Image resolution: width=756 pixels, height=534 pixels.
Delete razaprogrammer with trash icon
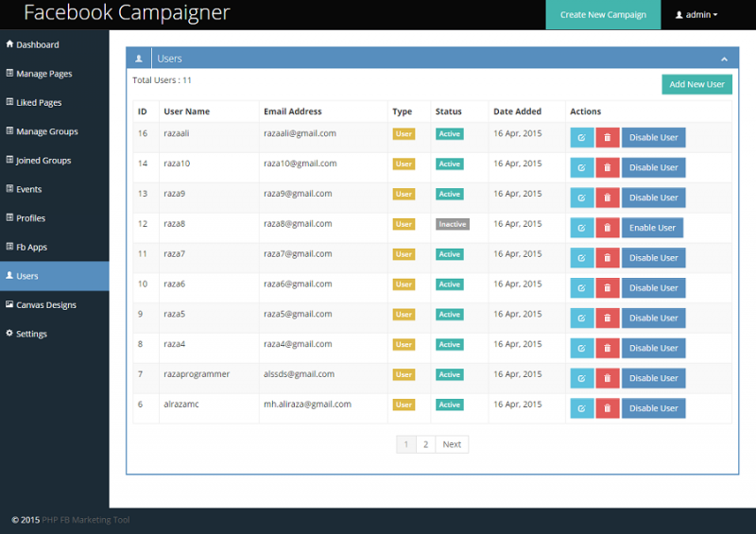[x=608, y=378]
